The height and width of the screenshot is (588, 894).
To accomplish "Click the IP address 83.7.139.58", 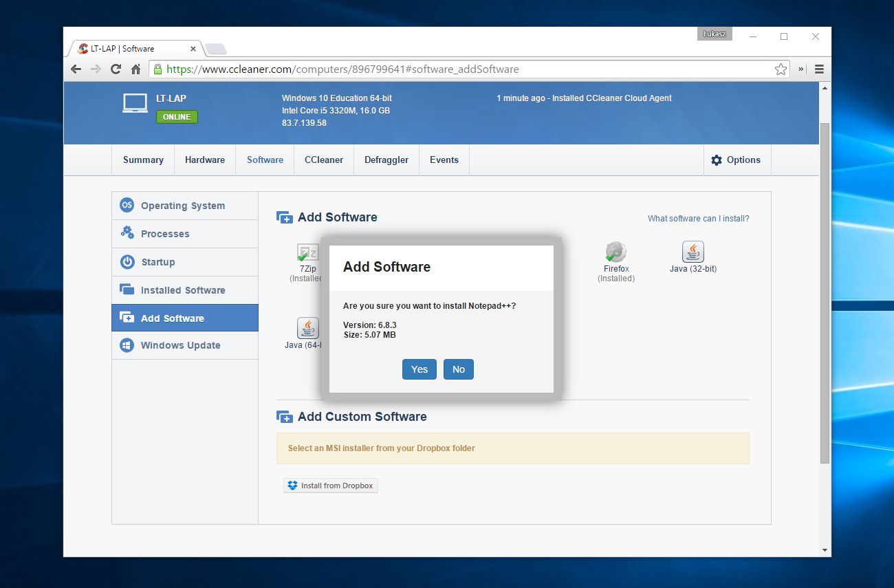I will [x=304, y=123].
